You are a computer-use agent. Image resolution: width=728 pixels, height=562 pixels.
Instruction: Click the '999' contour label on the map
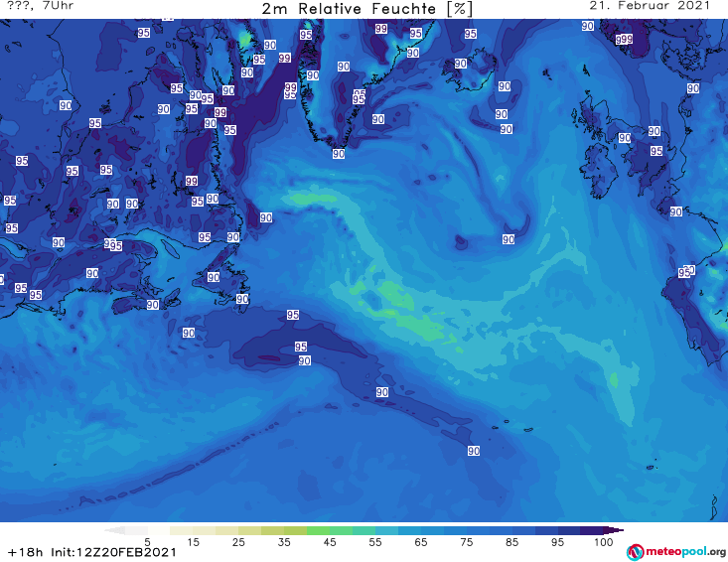(625, 40)
